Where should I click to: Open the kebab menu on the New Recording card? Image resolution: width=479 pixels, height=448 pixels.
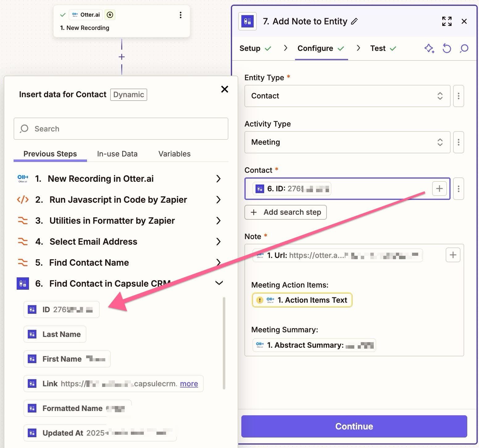pyautogui.click(x=181, y=15)
